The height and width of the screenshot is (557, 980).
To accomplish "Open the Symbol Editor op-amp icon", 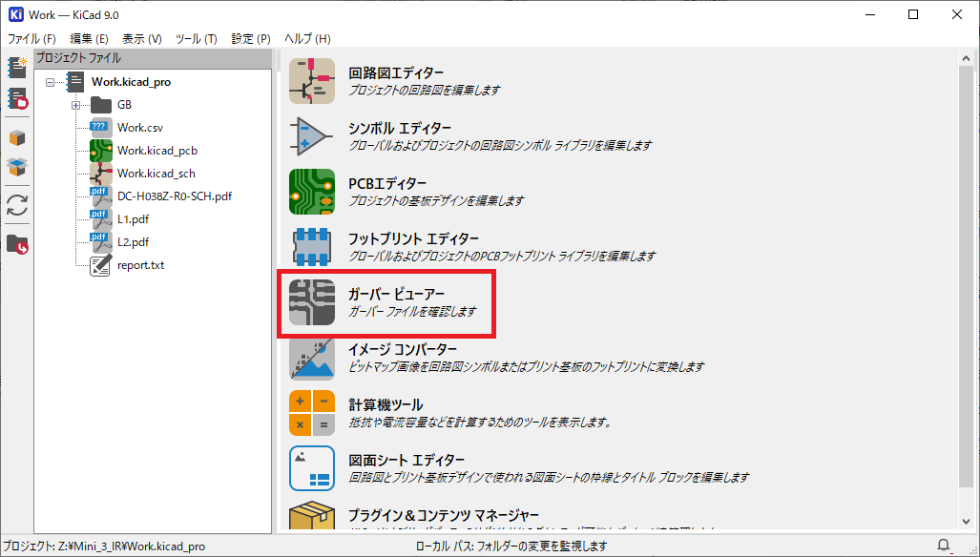I will (x=312, y=136).
